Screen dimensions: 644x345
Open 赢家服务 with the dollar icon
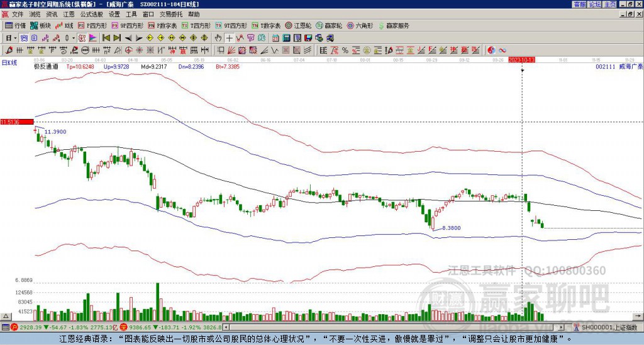coord(394,25)
